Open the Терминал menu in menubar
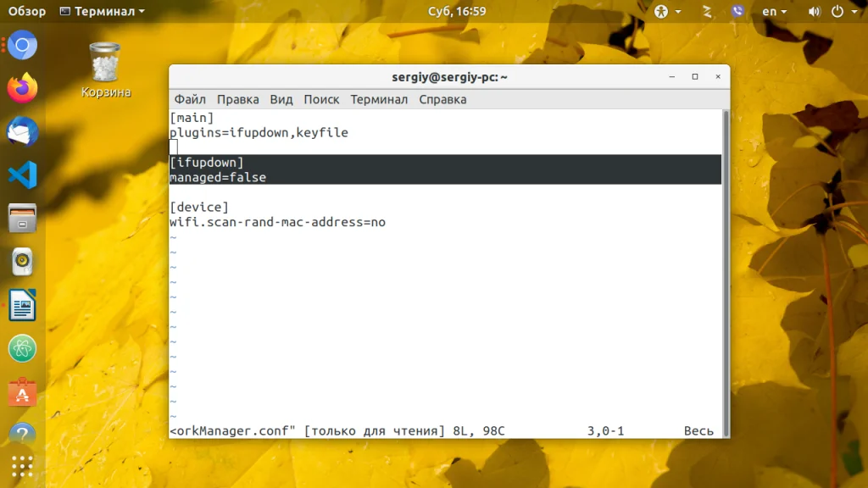This screenshot has height=488, width=868. (379, 100)
